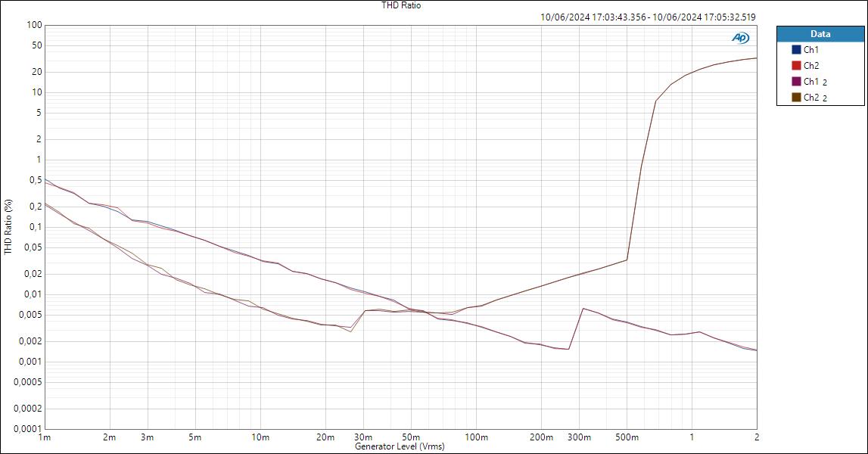Click the 0,01 tick label on Y axis

(33, 294)
